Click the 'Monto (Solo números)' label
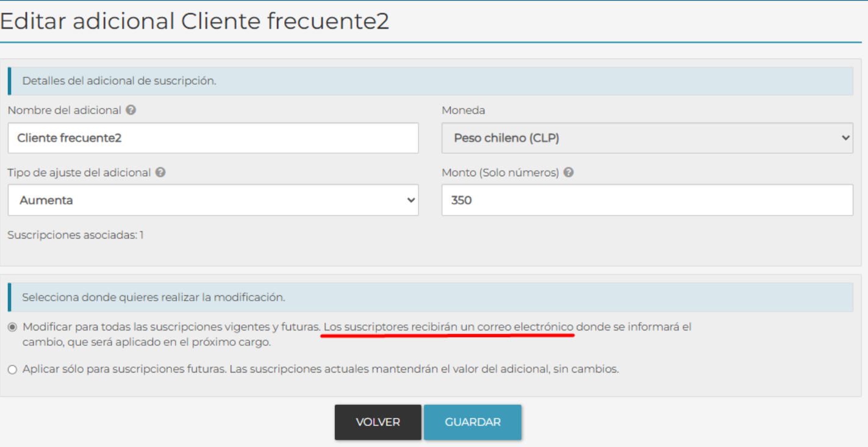This screenshot has width=868, height=447. click(x=500, y=173)
